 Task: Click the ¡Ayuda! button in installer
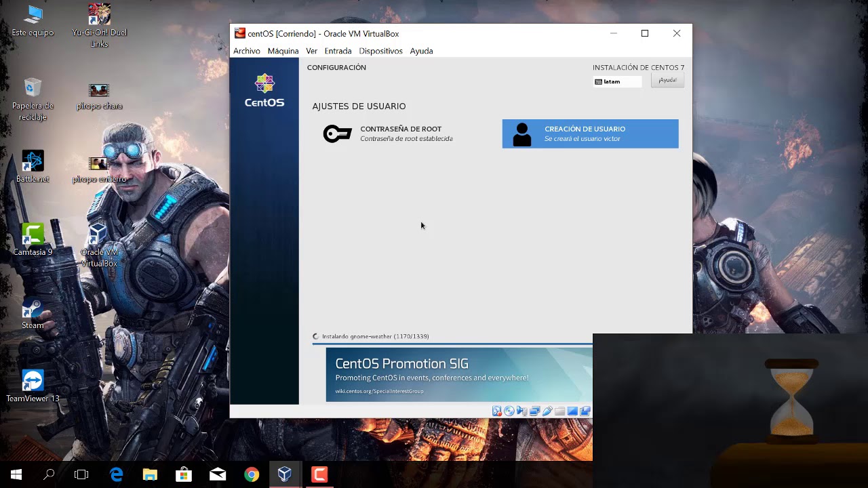point(667,80)
